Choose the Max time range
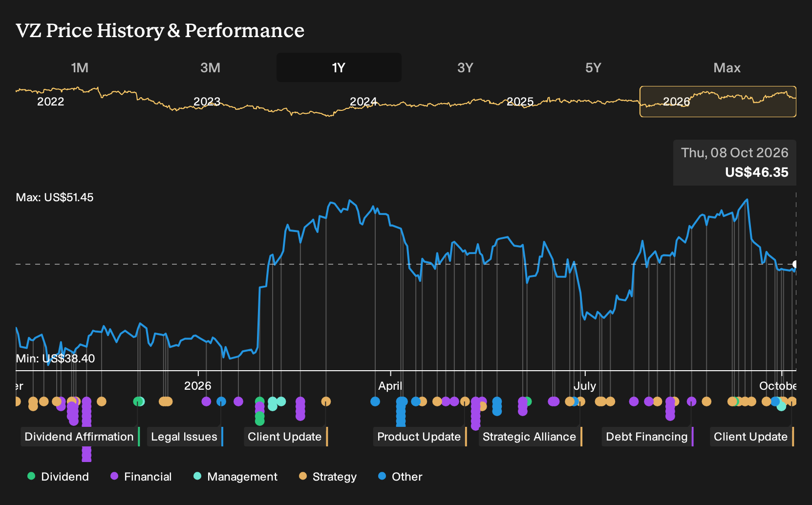Viewport: 812px width, 505px height. (x=727, y=67)
